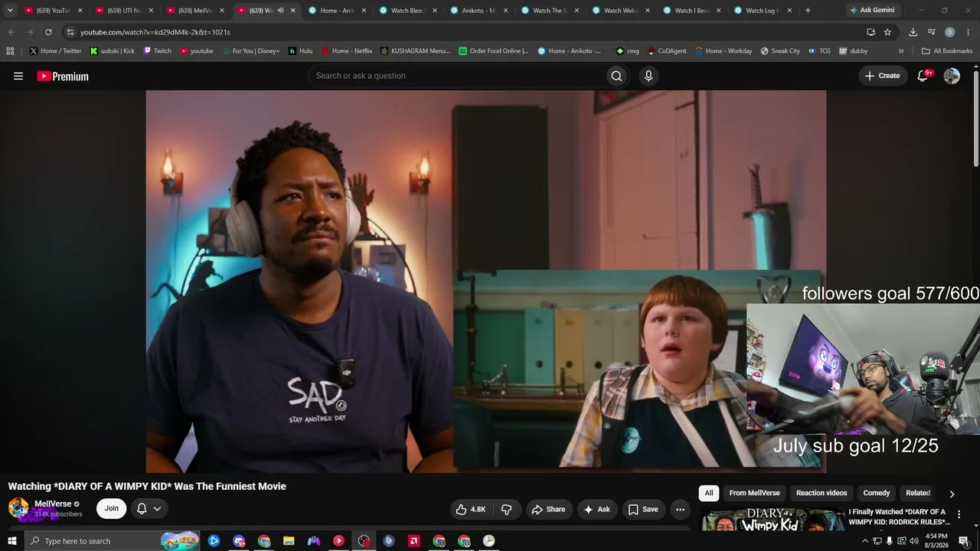Reload the current YouTube page
This screenshot has width=980, height=551.
tap(48, 32)
